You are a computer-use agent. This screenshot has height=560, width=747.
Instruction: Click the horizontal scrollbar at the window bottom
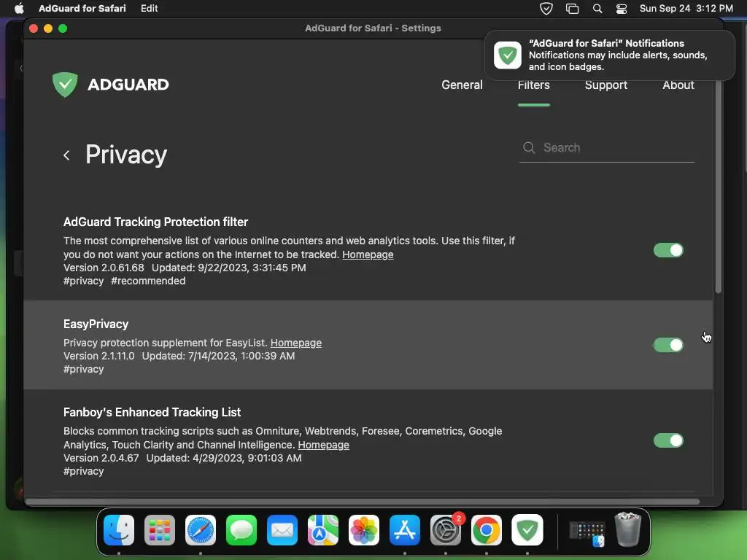point(362,502)
